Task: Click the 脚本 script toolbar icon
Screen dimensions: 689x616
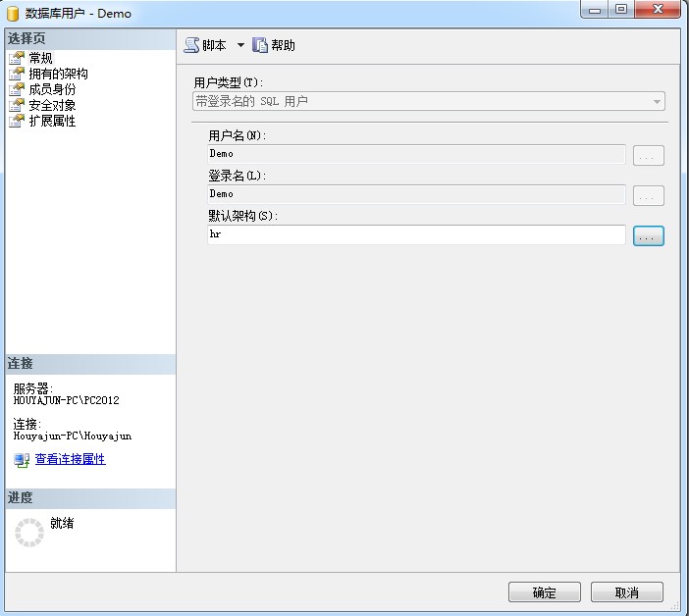Action: [191, 45]
